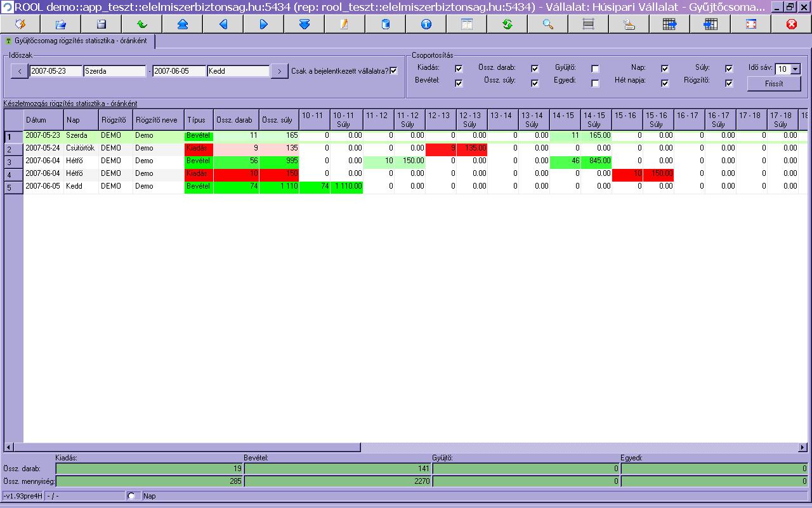This screenshot has height=508, width=812.
Task: Click the blue database cylinder icon
Action: 385,24
